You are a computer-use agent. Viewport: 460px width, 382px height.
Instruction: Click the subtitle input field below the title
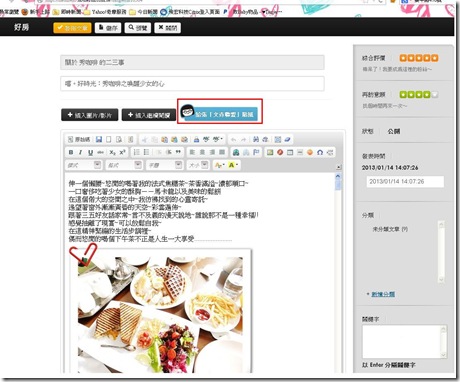click(192, 84)
